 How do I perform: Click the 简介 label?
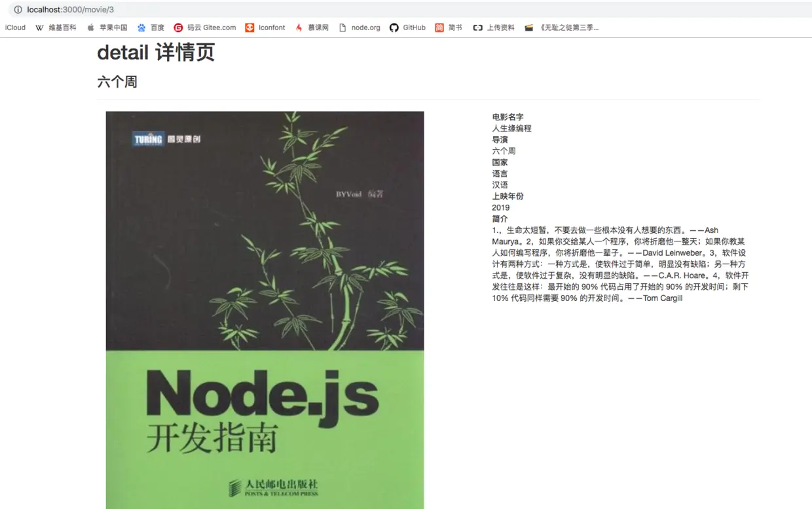point(500,219)
